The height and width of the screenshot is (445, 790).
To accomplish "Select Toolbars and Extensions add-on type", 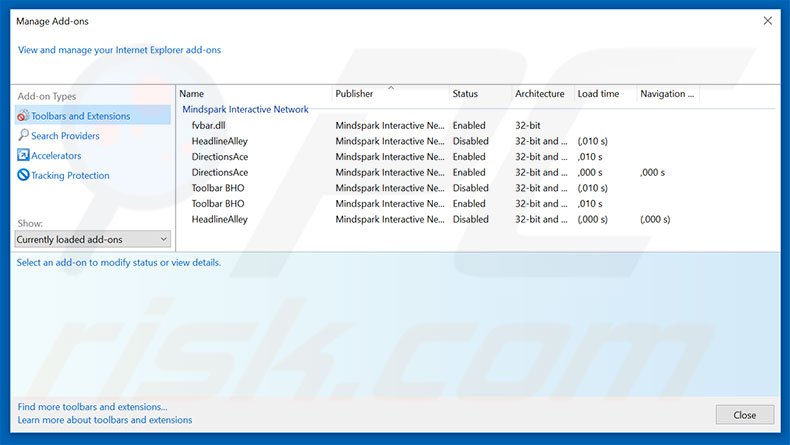I will pos(93,116).
